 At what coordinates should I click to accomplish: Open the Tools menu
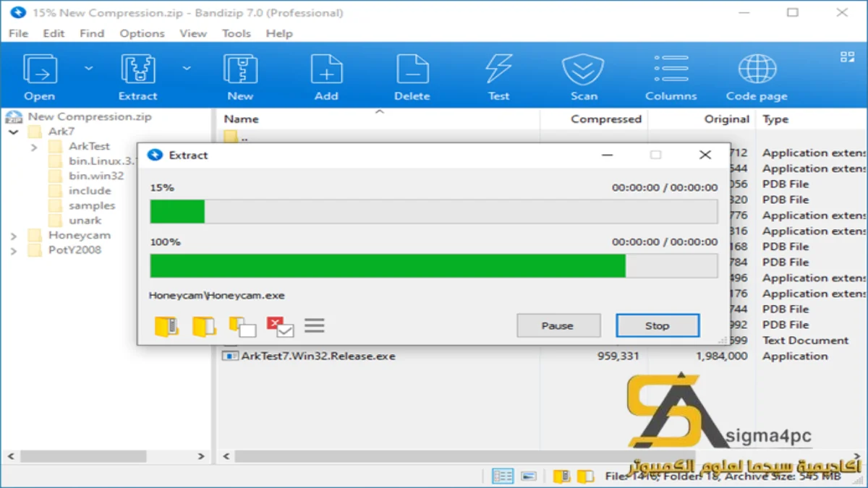click(236, 33)
